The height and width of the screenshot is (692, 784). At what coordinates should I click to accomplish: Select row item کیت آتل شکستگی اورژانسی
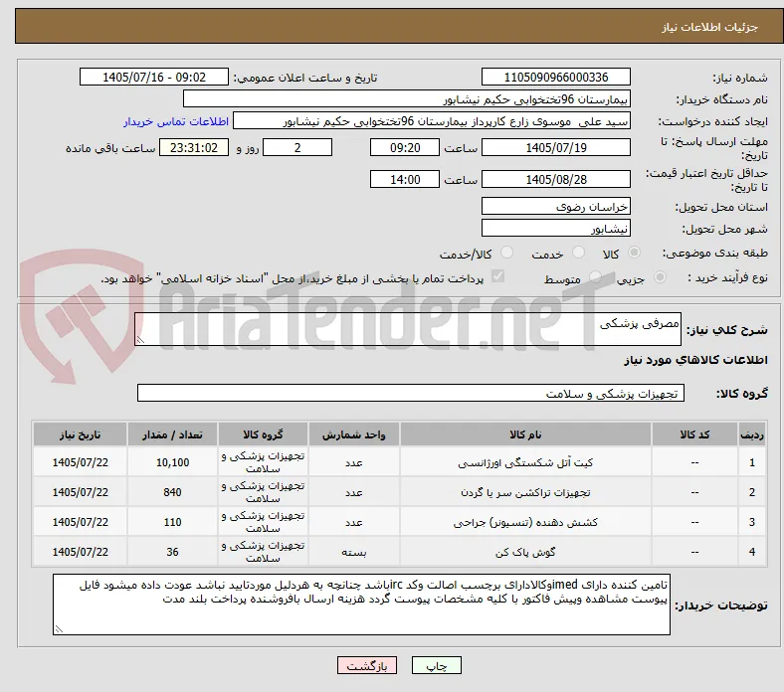(x=525, y=462)
